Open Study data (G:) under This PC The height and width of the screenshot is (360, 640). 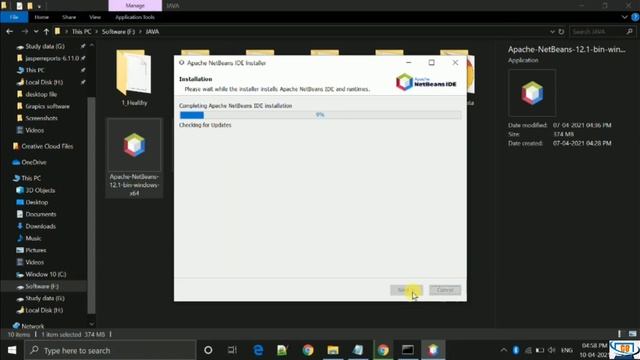(45, 298)
